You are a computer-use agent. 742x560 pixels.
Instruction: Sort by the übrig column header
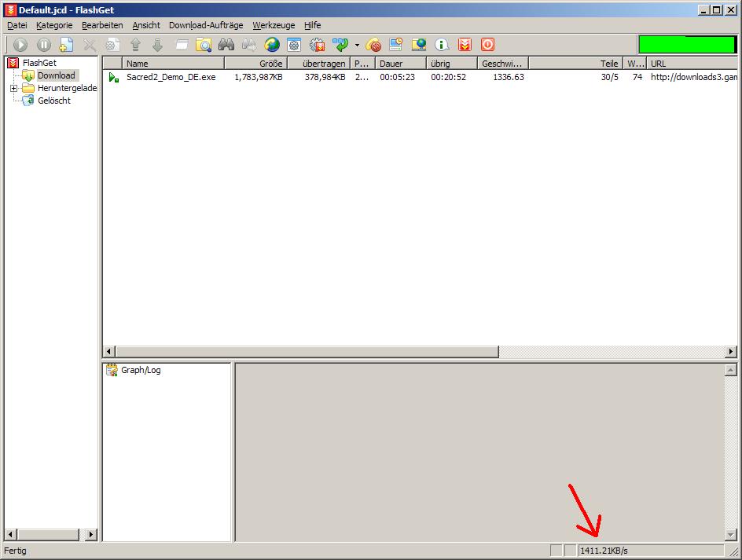point(452,64)
